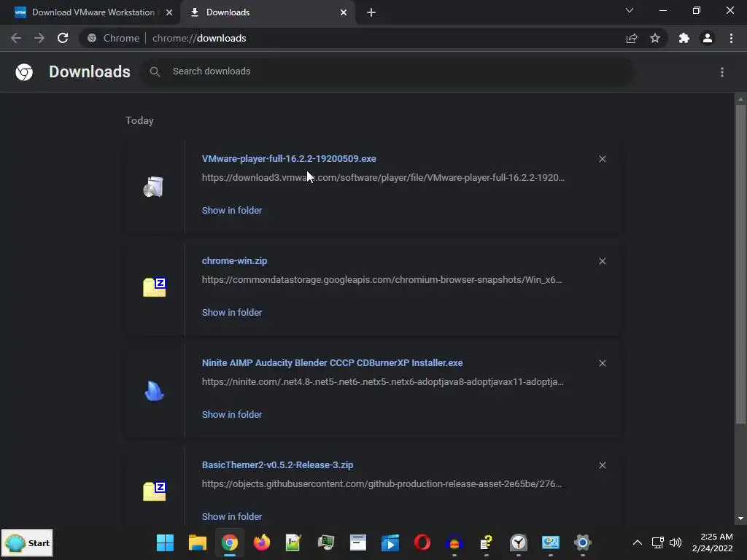Screen dimensions: 747x560
Task: Click the Chrome icon in the taskbar
Action: click(230, 542)
